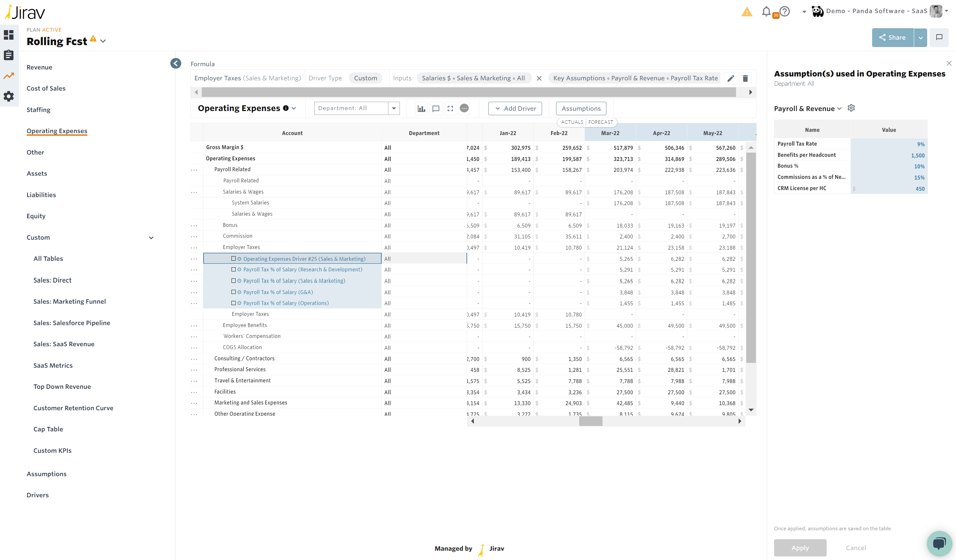Screen dimensions: 956x560
Task: Collapse sidebar with round arrow button
Action: click(x=176, y=63)
